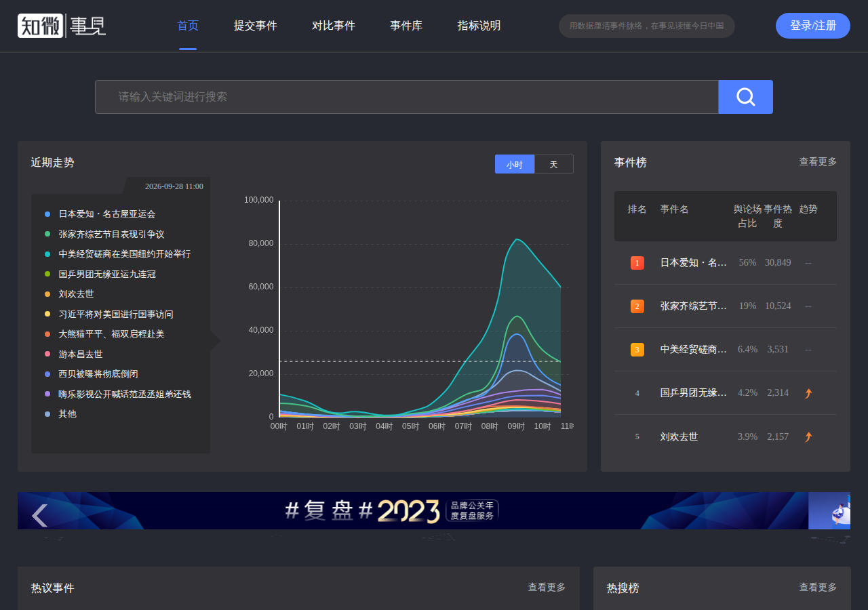The image size is (868, 610).
Task: Go to the 首页 tab
Action: point(188,26)
